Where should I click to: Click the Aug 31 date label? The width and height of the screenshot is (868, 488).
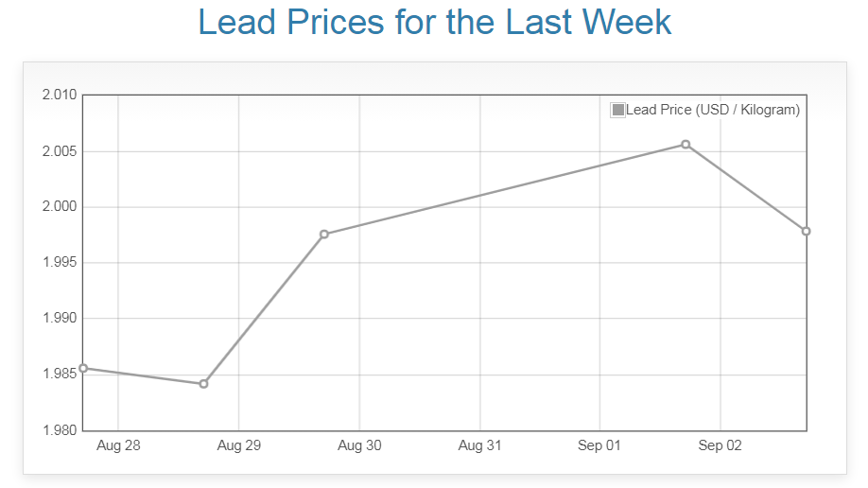tap(479, 445)
